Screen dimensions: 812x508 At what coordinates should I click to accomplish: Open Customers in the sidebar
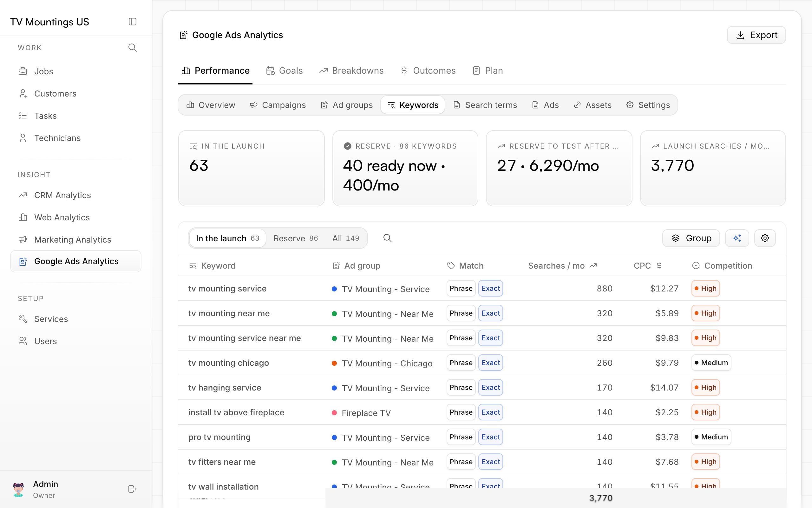pyautogui.click(x=76, y=93)
